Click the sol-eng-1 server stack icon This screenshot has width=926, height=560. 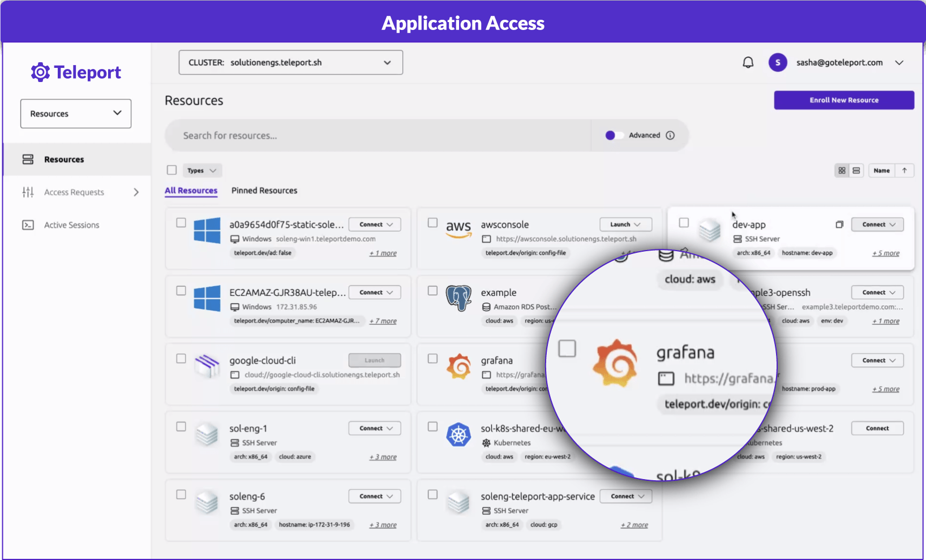pyautogui.click(x=207, y=435)
